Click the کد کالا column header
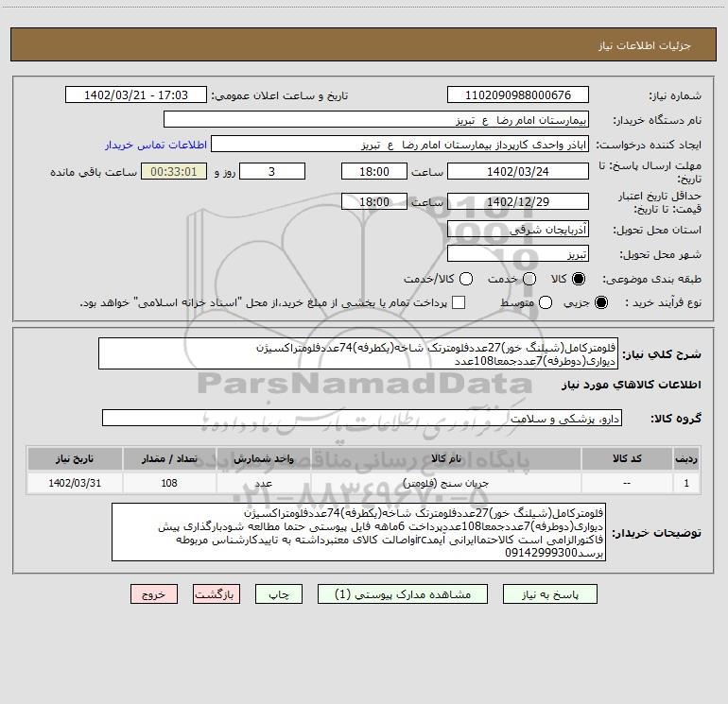The width and height of the screenshot is (728, 704). [627, 458]
